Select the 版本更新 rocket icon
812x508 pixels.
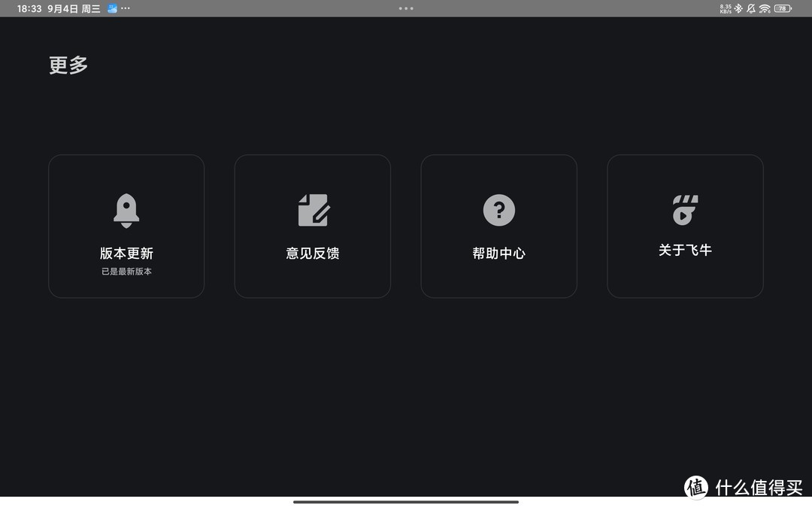pyautogui.click(x=126, y=210)
